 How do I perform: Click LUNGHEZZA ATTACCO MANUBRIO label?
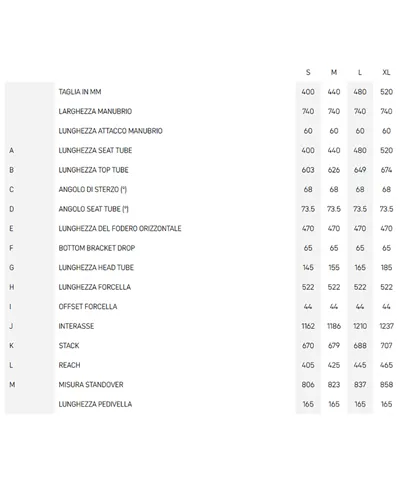111,131
